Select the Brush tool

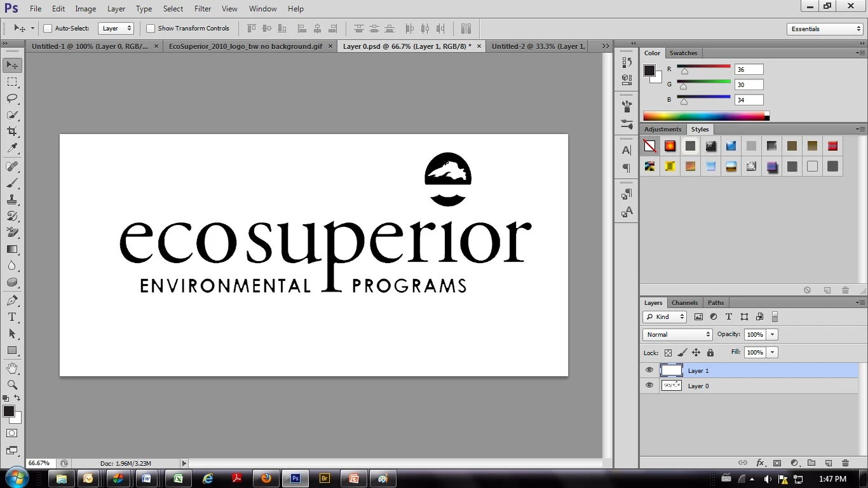pos(12,183)
